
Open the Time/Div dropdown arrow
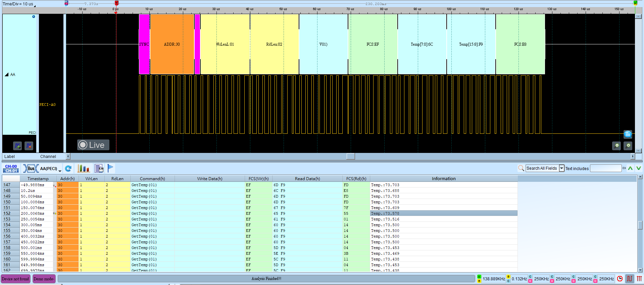pyautogui.click(x=35, y=6)
